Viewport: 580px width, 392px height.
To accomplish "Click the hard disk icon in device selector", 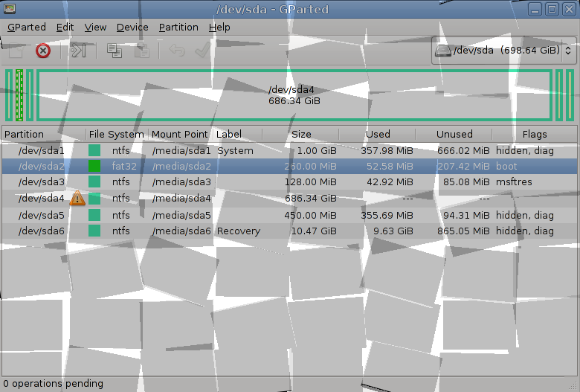I will coord(442,51).
